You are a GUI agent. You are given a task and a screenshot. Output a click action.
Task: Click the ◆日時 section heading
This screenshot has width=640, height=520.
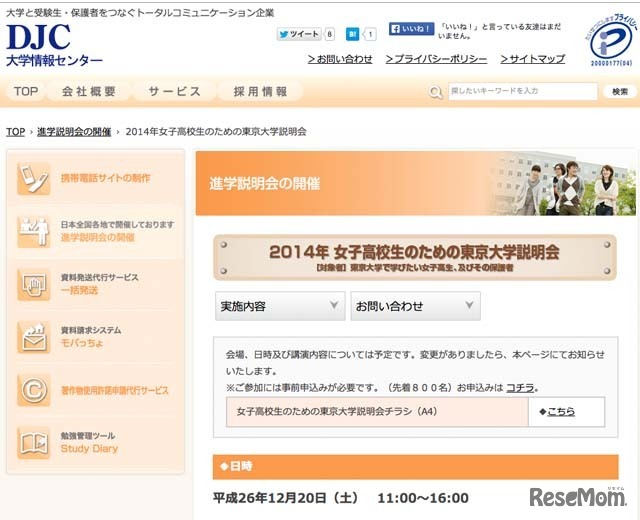(x=416, y=467)
